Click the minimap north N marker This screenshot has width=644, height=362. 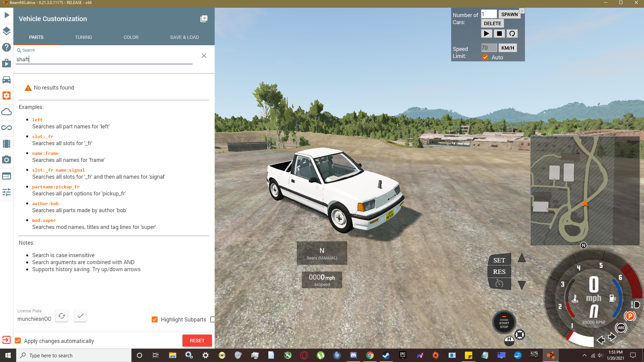pos(584,245)
